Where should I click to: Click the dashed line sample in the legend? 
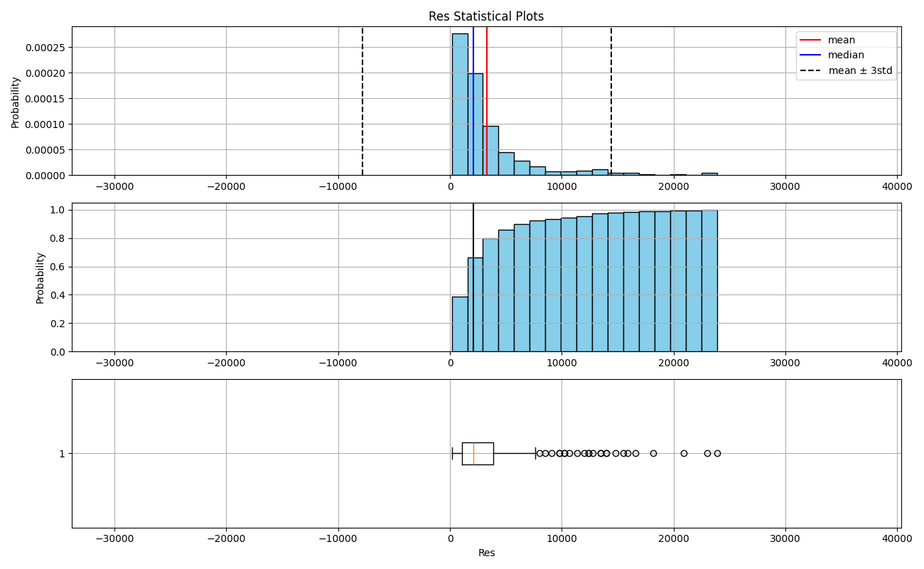(x=812, y=70)
